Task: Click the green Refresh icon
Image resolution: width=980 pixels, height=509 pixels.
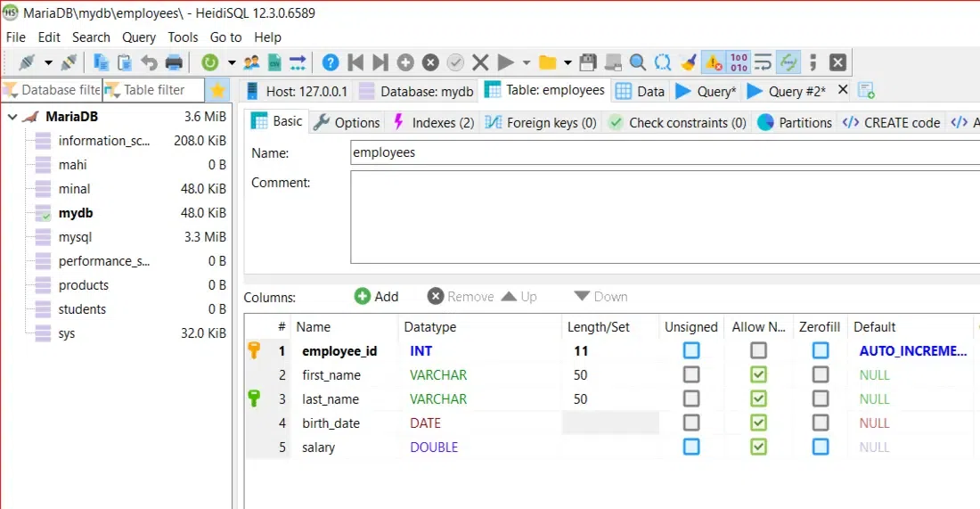Action: (x=210, y=62)
